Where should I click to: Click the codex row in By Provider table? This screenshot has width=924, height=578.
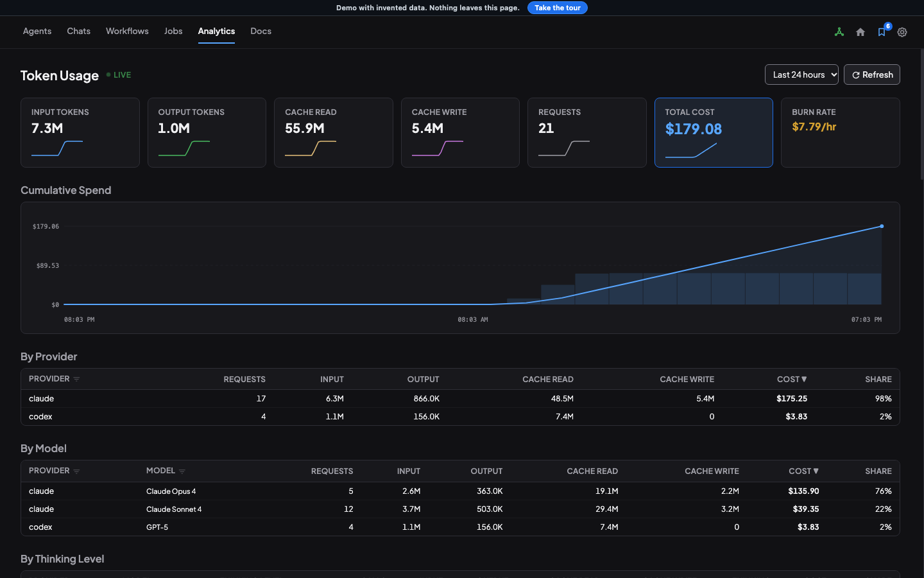click(460, 417)
